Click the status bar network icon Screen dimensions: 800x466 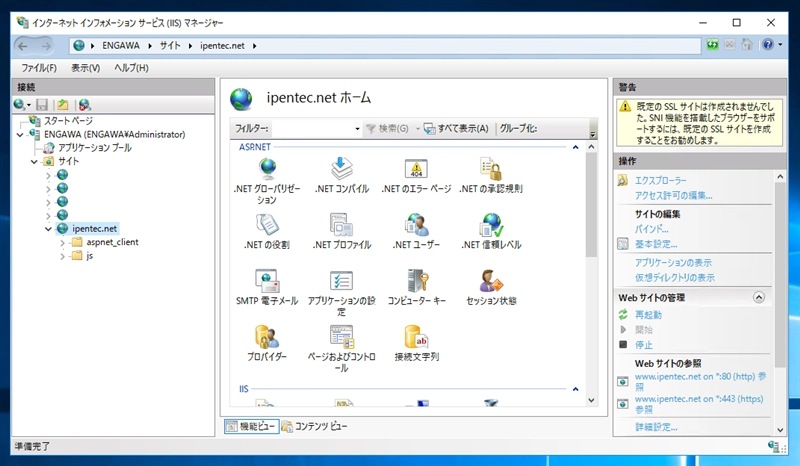773,446
